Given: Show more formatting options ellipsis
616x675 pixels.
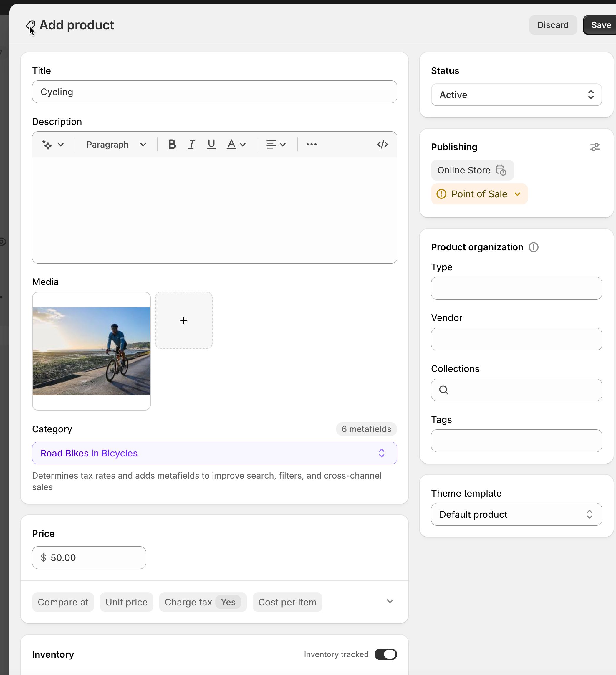Looking at the screenshot, I should [311, 144].
